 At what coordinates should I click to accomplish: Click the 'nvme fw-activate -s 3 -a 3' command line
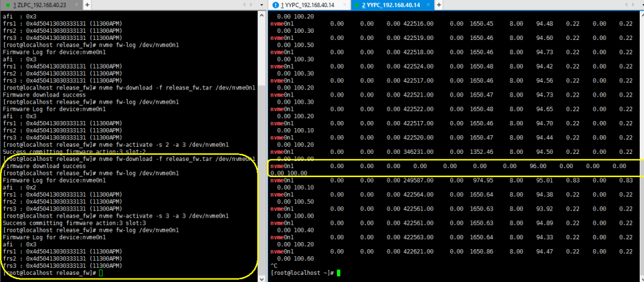click(116, 216)
